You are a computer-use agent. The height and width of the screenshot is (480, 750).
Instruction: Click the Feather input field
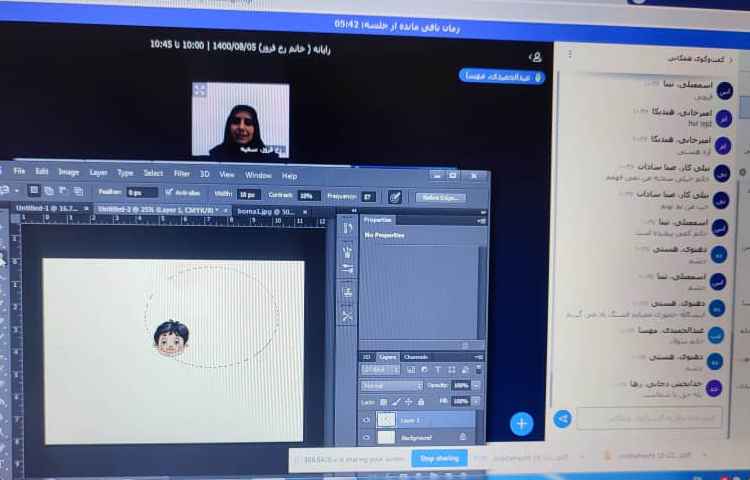pos(142,192)
